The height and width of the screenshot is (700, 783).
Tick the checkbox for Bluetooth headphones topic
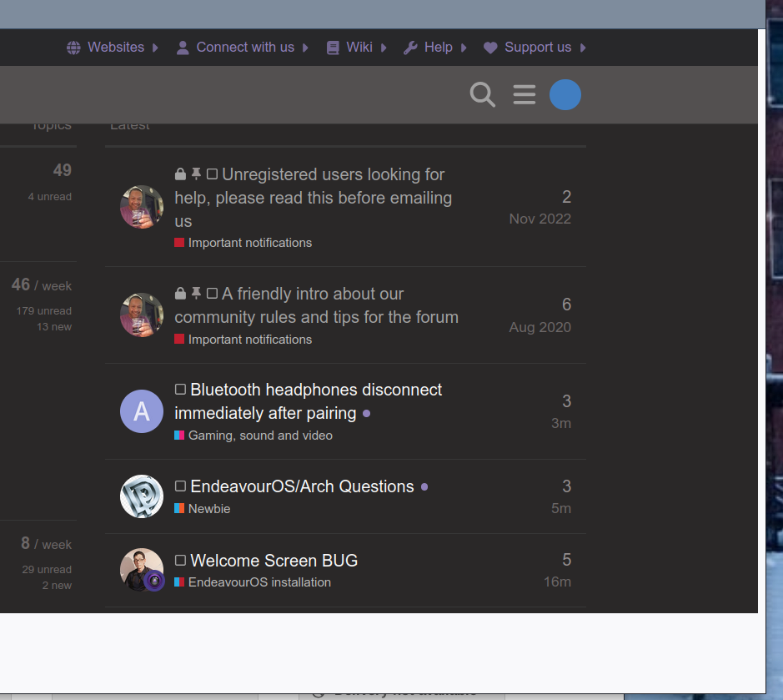180,390
